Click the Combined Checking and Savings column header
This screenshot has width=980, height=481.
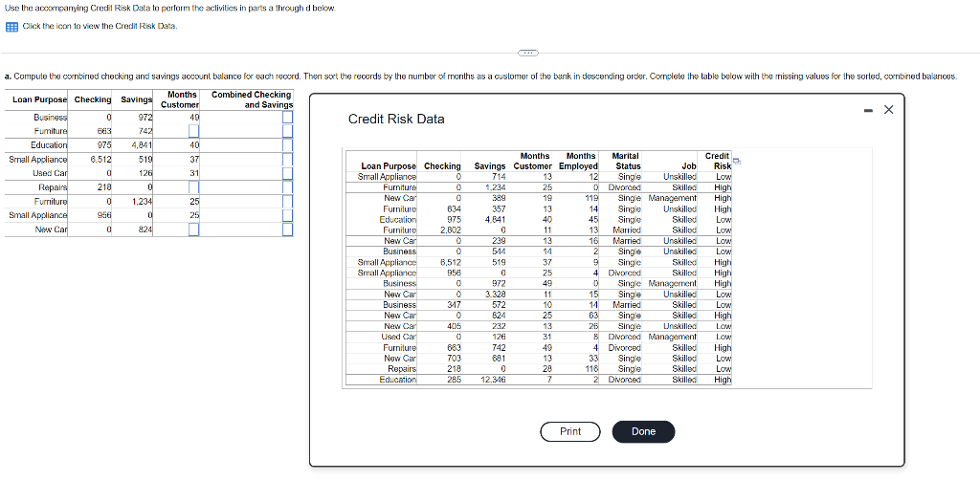[253, 100]
